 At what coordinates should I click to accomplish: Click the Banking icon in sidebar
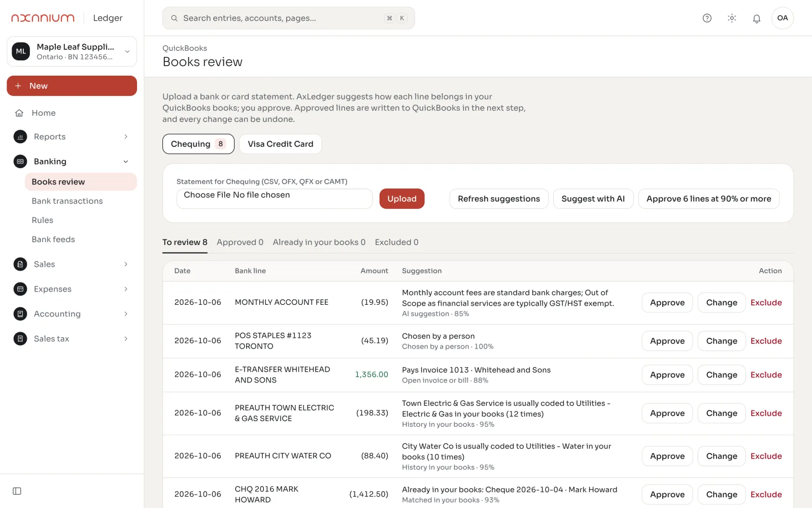coord(20,162)
